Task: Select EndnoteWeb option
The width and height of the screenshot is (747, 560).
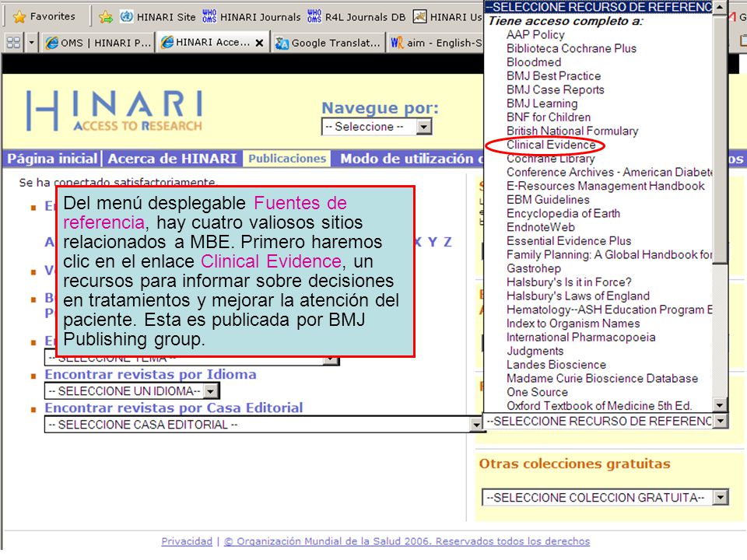Action: pyautogui.click(x=541, y=228)
